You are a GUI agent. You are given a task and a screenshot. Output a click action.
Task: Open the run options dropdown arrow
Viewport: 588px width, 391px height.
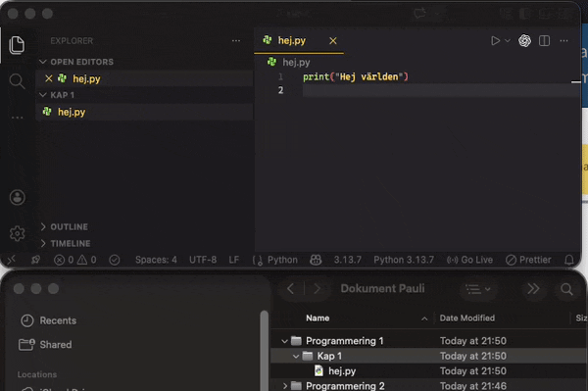508,40
